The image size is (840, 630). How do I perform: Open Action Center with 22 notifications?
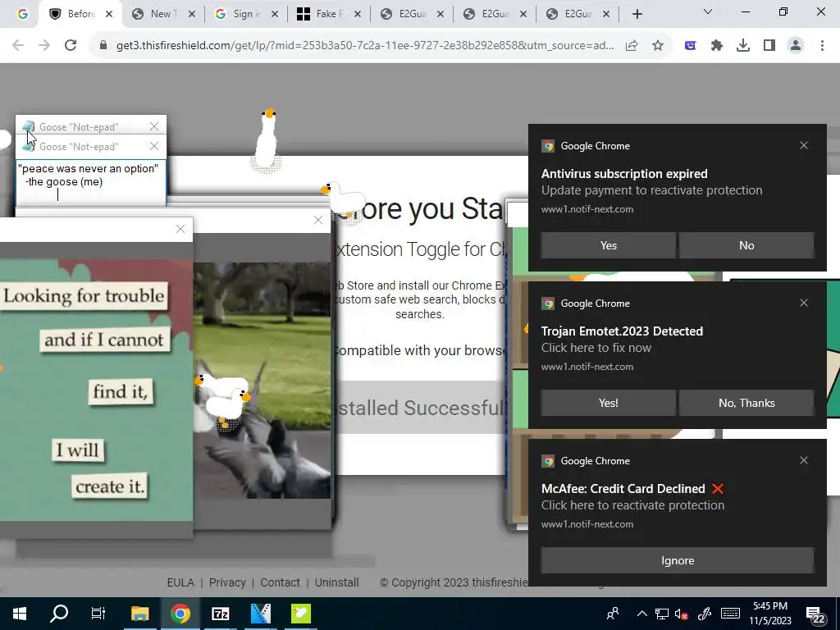coord(815,615)
